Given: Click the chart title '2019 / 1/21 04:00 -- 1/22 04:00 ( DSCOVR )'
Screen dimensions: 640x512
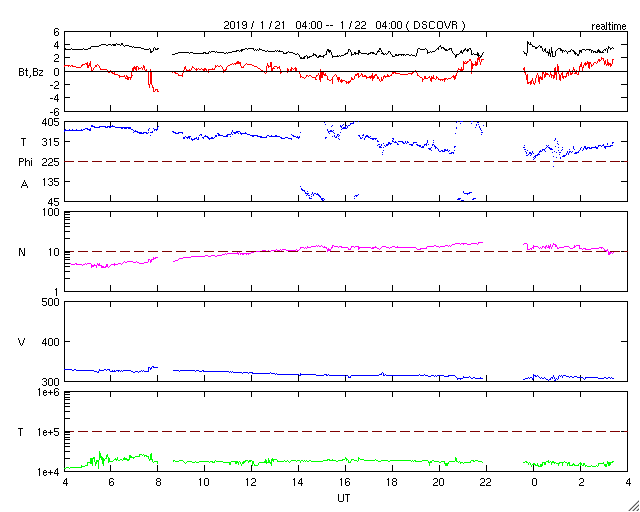Looking at the screenshot, I should 344,25.
